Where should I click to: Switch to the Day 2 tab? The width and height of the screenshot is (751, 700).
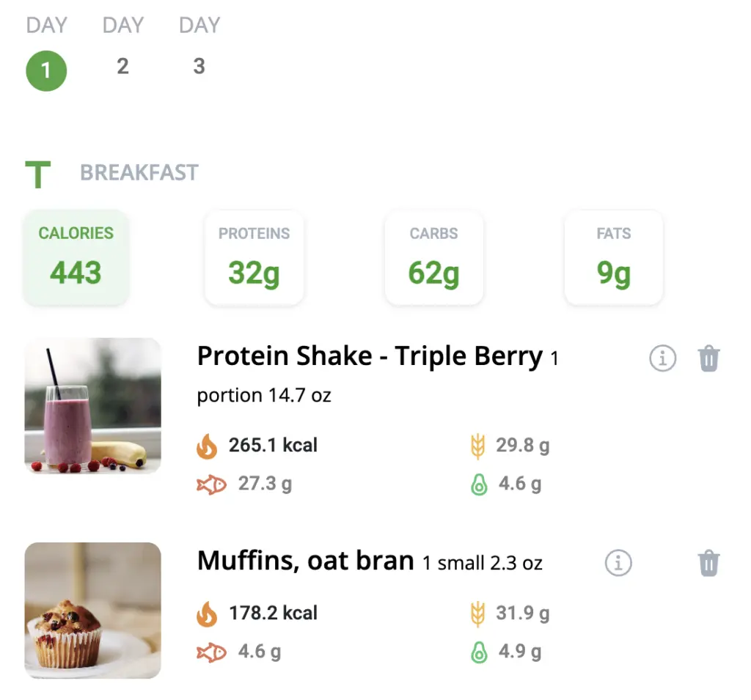(x=122, y=66)
